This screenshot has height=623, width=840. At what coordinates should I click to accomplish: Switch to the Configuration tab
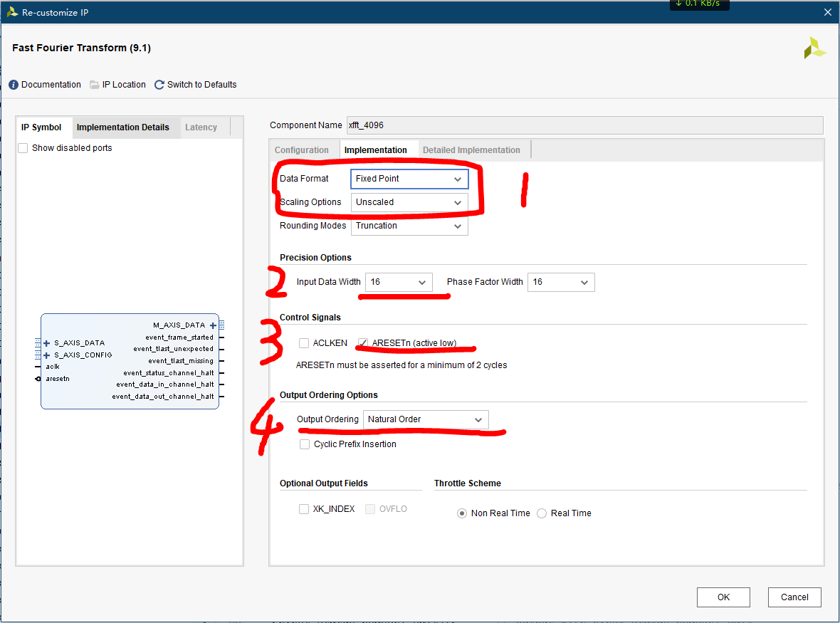(303, 150)
